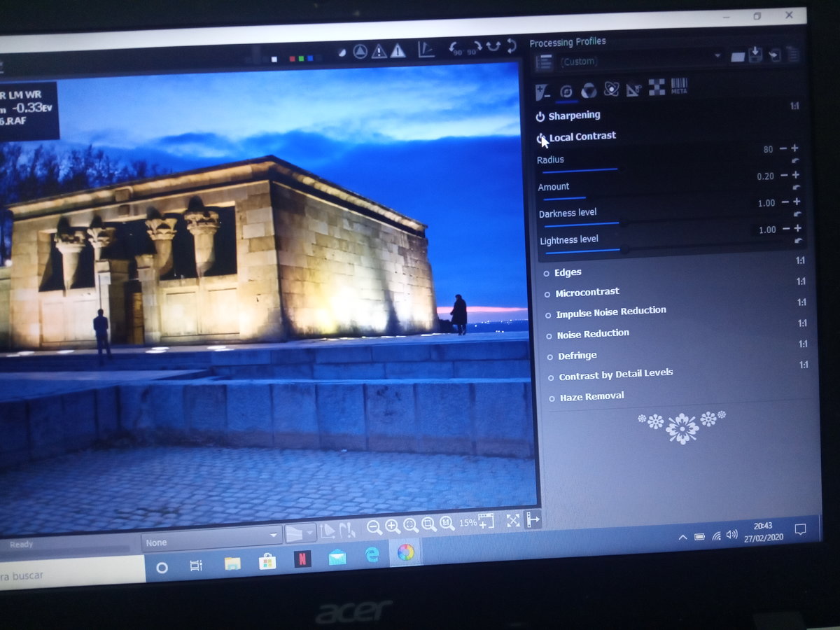Expand Contrast by Detail Levels title
840x630 pixels.
(616, 374)
